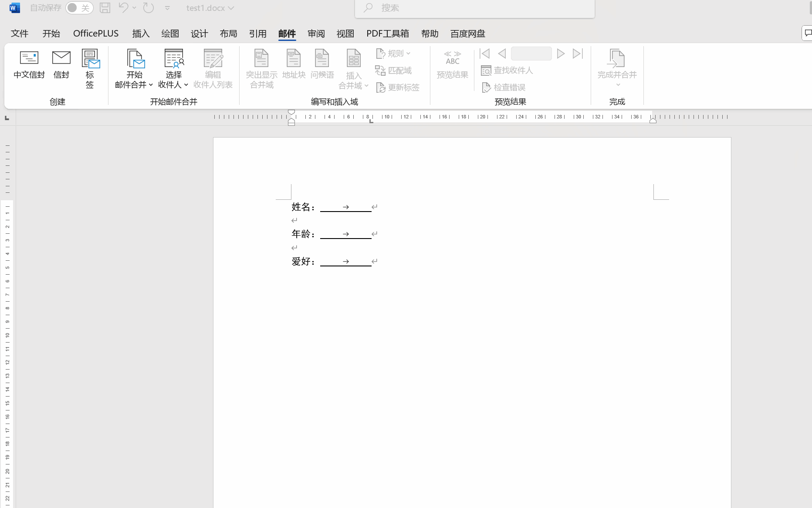Image resolution: width=812 pixels, height=508 pixels.
Task: Click the first-line indent marker on ruler
Action: click(x=291, y=112)
